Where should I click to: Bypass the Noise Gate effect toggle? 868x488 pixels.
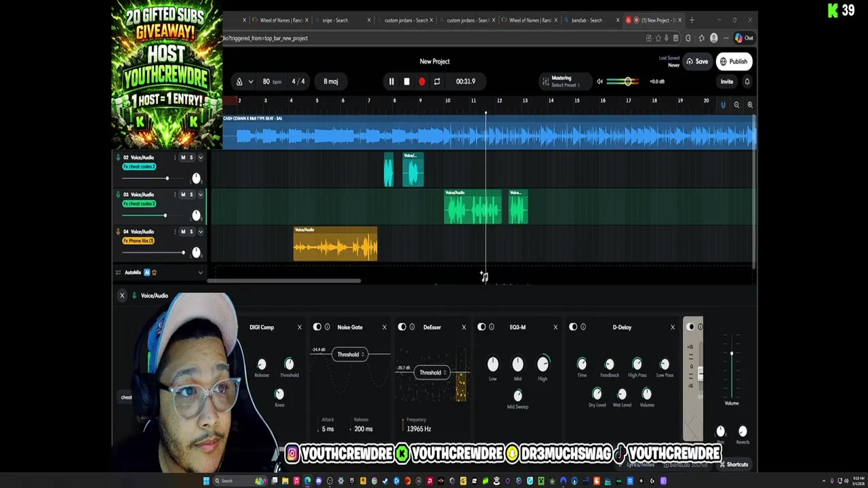[x=317, y=327]
